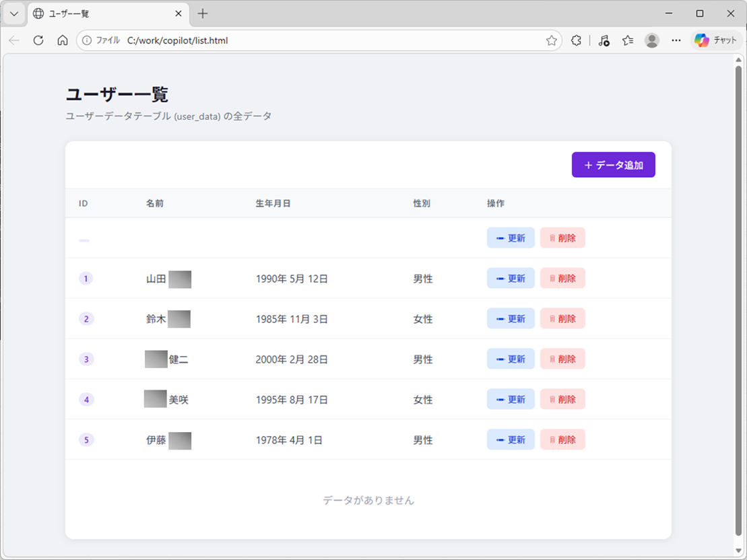The height and width of the screenshot is (560, 747).
Task: Open a new tab with plus button
Action: coord(203,13)
